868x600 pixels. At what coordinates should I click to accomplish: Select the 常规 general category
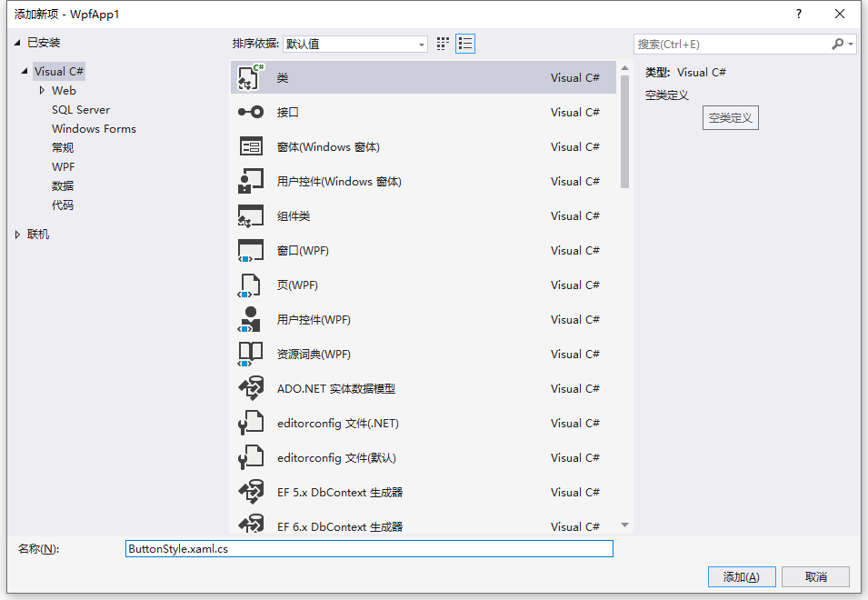(63, 148)
